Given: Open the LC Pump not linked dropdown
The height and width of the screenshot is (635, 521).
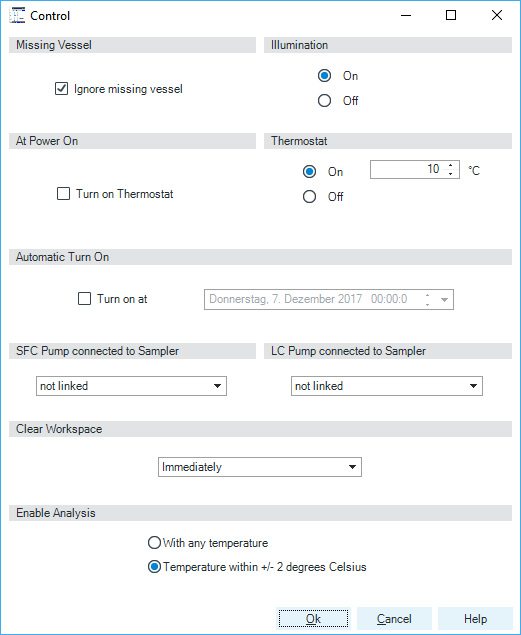Looking at the screenshot, I should tap(387, 386).
